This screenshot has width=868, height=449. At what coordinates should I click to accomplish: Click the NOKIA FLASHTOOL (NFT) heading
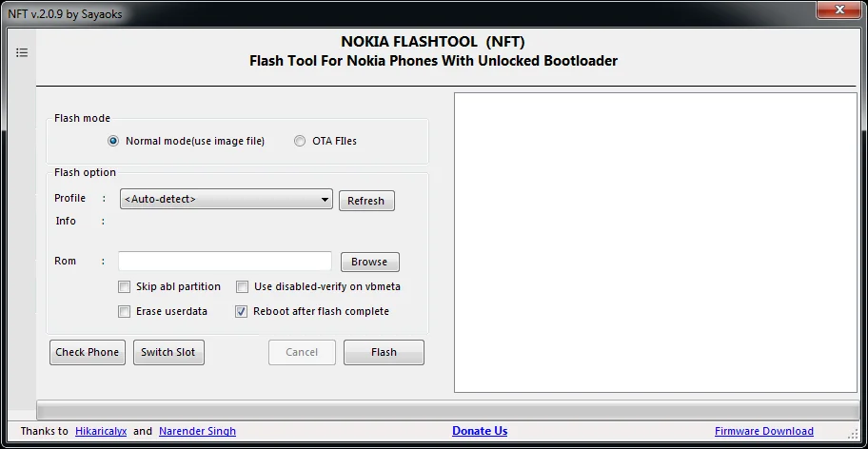[433, 42]
